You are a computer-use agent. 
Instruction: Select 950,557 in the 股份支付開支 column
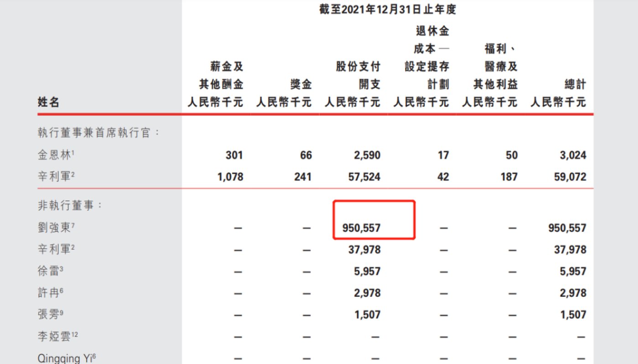point(361,228)
